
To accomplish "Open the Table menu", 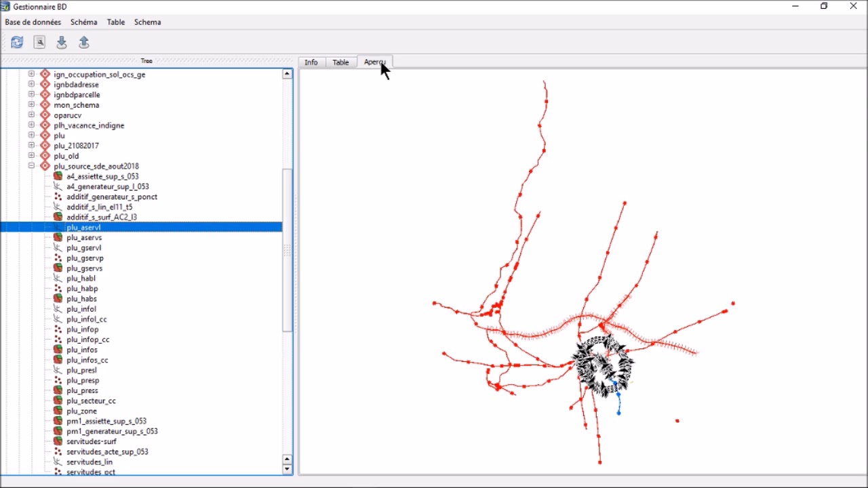I will pos(116,22).
